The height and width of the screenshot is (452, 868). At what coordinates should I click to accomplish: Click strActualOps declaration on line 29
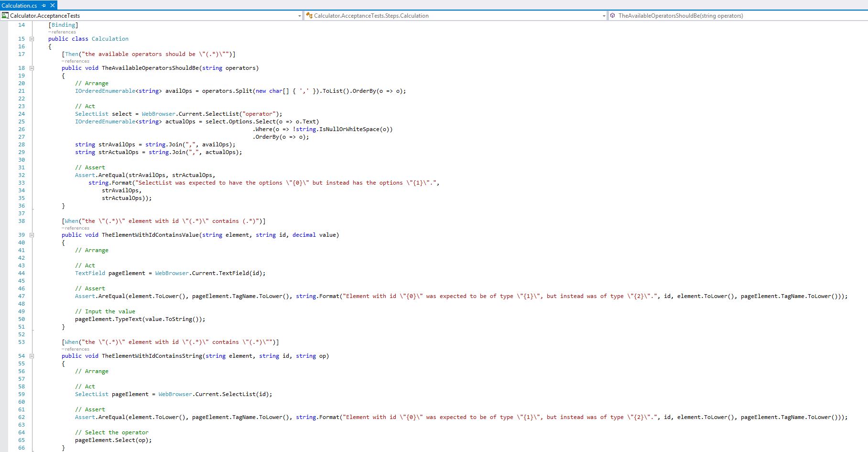click(119, 152)
